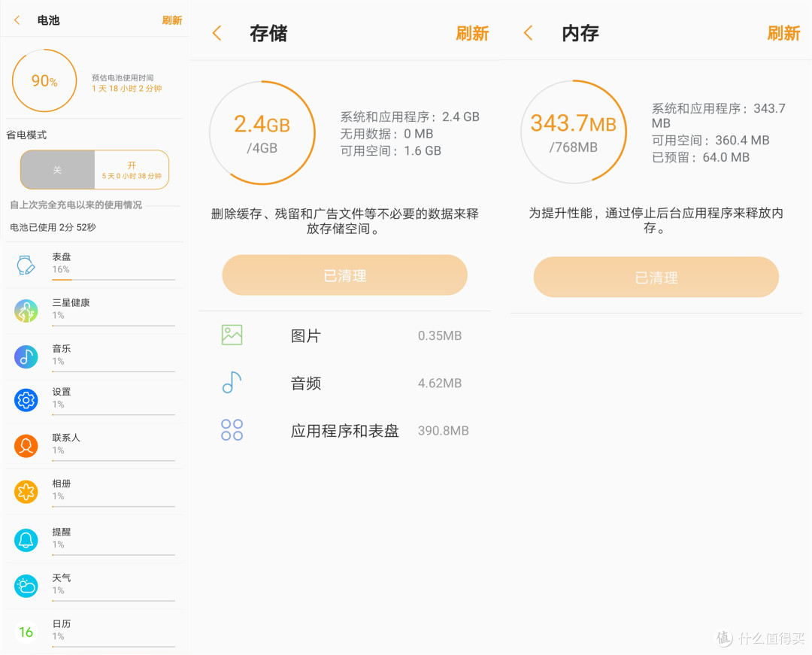Refresh (刷新) the Memory screen

coord(783,33)
